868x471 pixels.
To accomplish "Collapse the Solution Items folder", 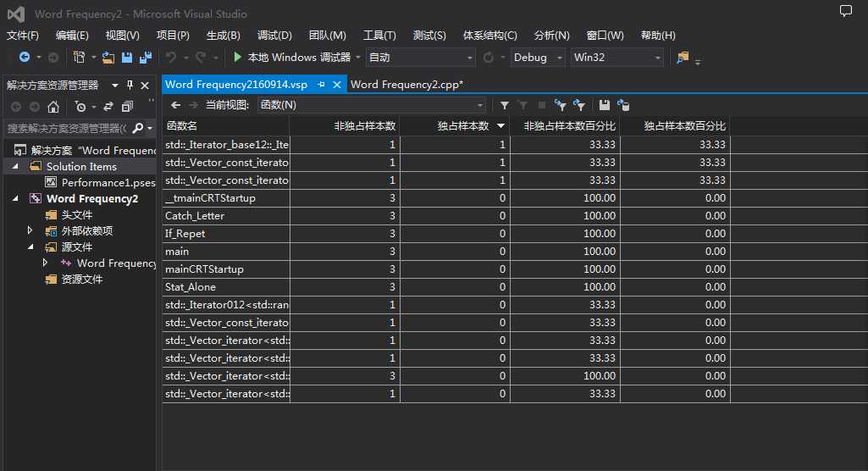I will coord(15,166).
